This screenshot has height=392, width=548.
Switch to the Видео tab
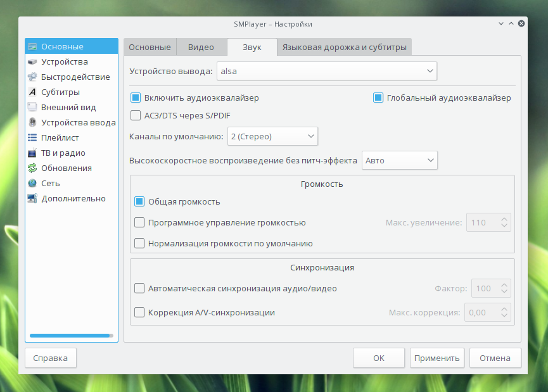(201, 47)
